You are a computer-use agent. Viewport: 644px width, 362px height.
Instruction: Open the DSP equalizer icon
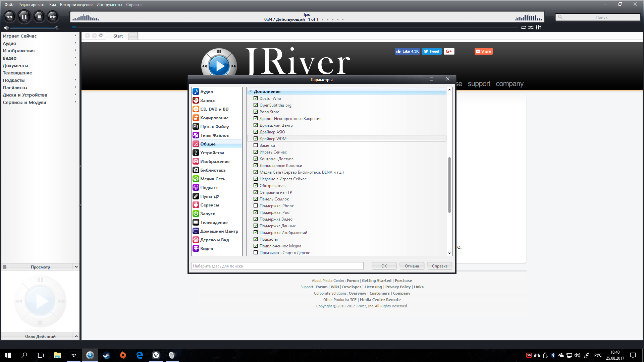[x=538, y=27]
